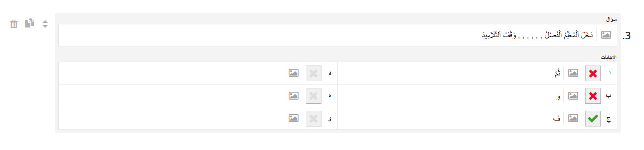The width and height of the screenshot is (644, 150).
Task: Add image to answer د
Action: pos(294,73)
